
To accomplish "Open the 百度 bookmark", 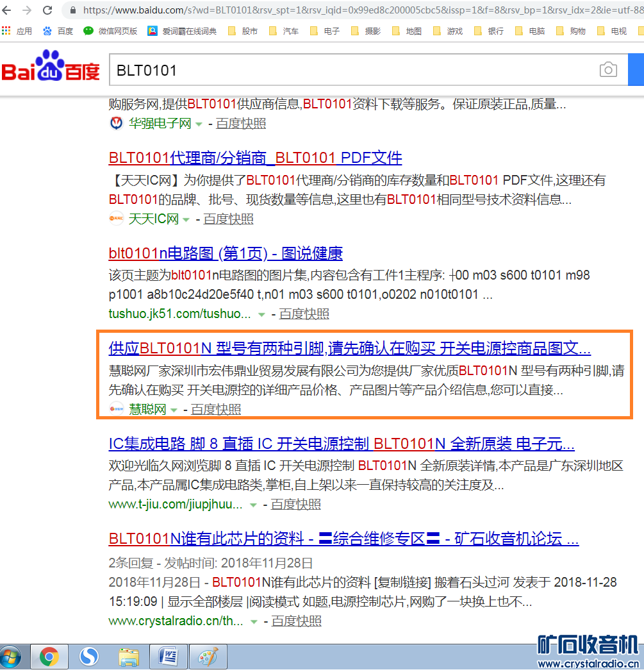I will tap(58, 31).
